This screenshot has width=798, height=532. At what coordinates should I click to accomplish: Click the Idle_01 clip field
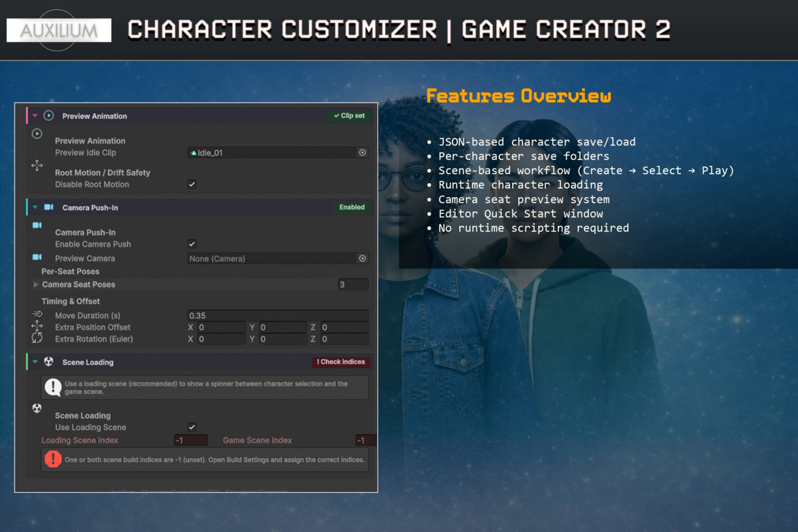pos(278,152)
